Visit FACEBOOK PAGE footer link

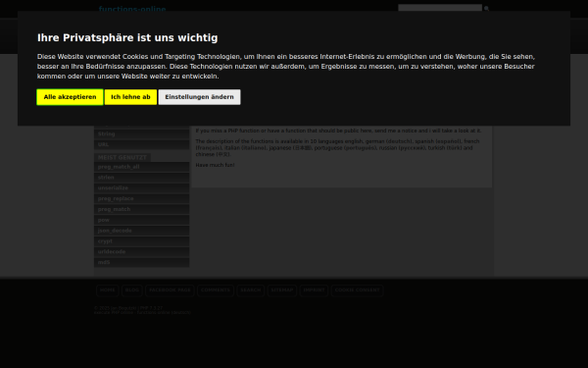[x=170, y=290]
